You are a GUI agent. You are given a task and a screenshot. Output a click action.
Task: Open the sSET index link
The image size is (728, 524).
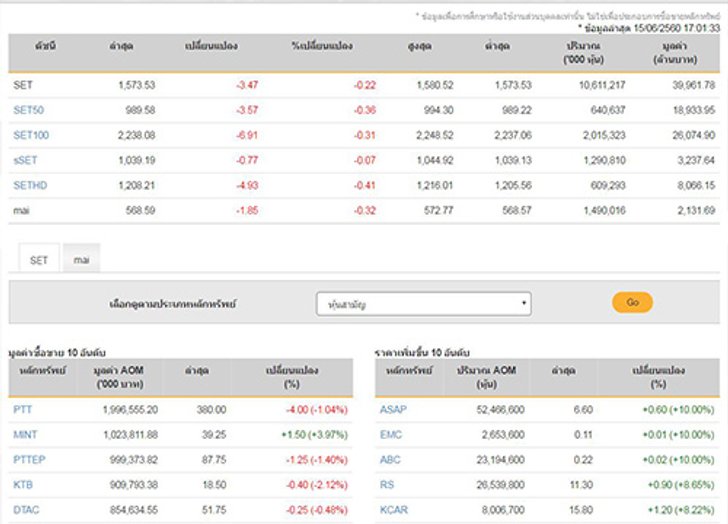[x=25, y=160]
